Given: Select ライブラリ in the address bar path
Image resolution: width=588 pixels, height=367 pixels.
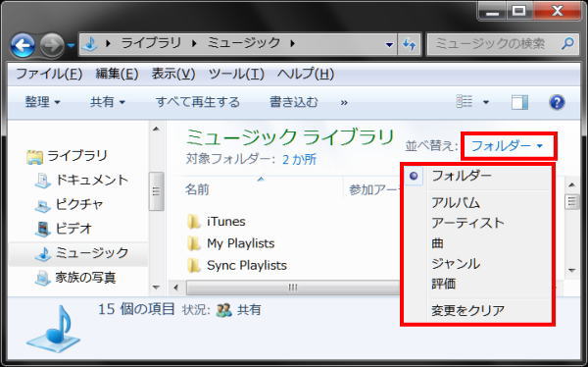Looking at the screenshot, I should click(151, 43).
